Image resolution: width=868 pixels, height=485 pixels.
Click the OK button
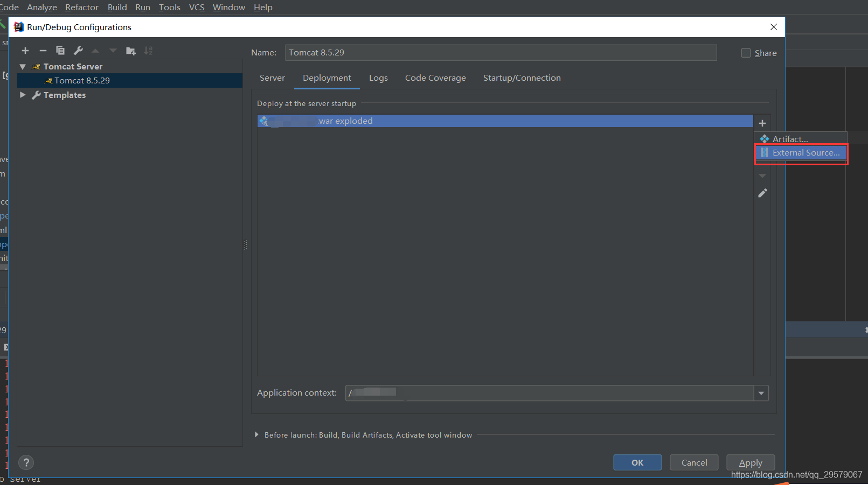(x=637, y=462)
